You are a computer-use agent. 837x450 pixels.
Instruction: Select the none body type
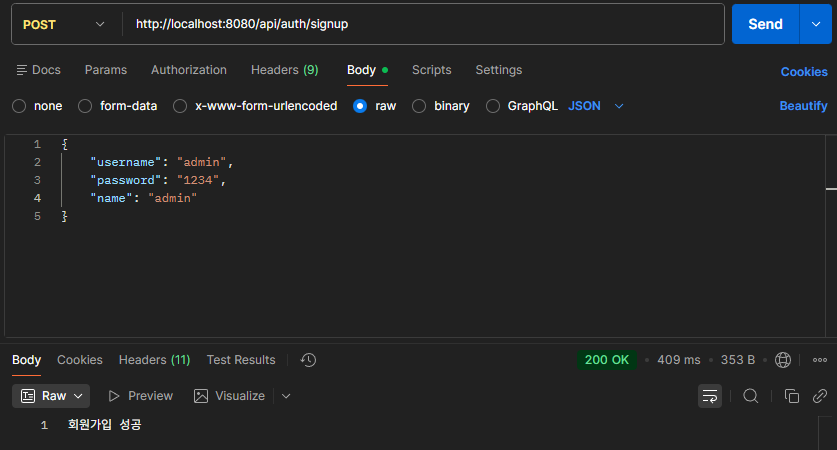[37, 106]
